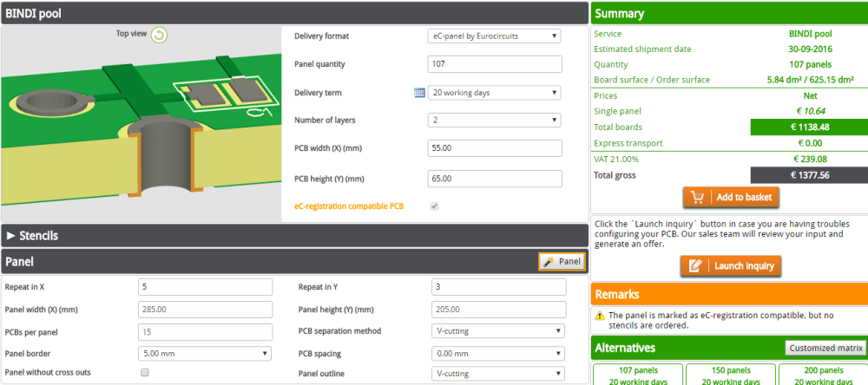Expand the Stencils section
Image resolution: width=868 pixels, height=385 pixels.
pos(33,235)
